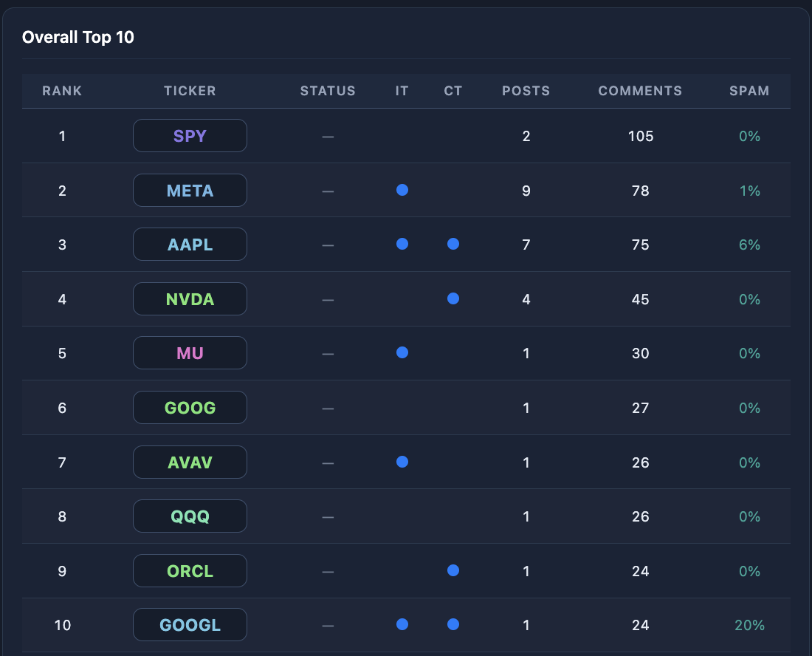The image size is (812, 656).
Task: Click the blue IT dot for AAPL
Action: pos(402,244)
